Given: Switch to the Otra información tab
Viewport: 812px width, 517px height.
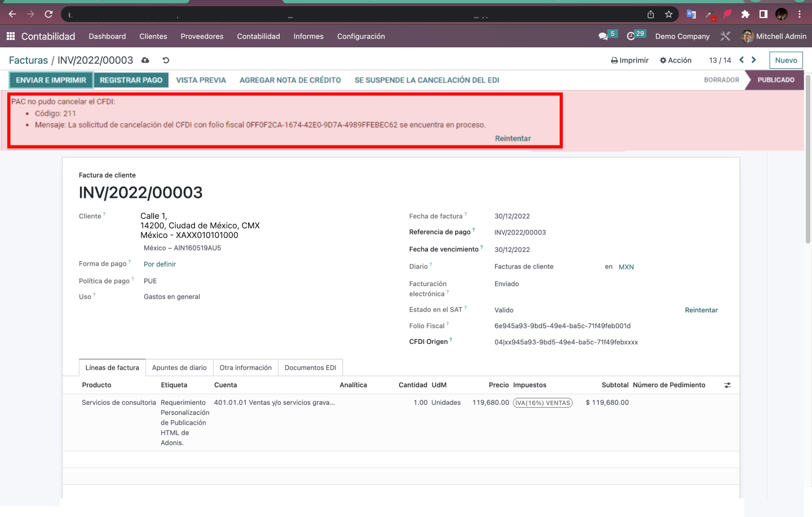Looking at the screenshot, I should [x=245, y=368].
